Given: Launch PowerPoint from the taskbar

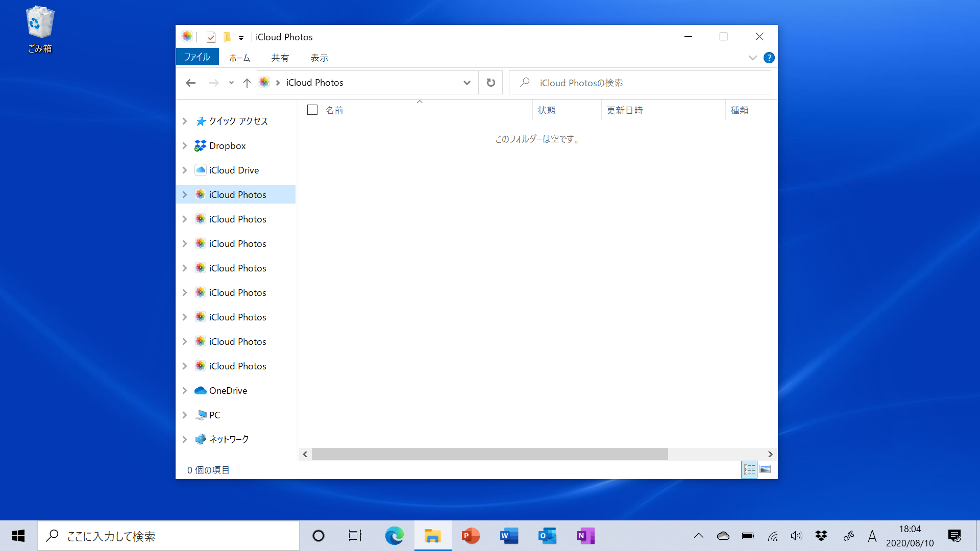Looking at the screenshot, I should 471,536.
